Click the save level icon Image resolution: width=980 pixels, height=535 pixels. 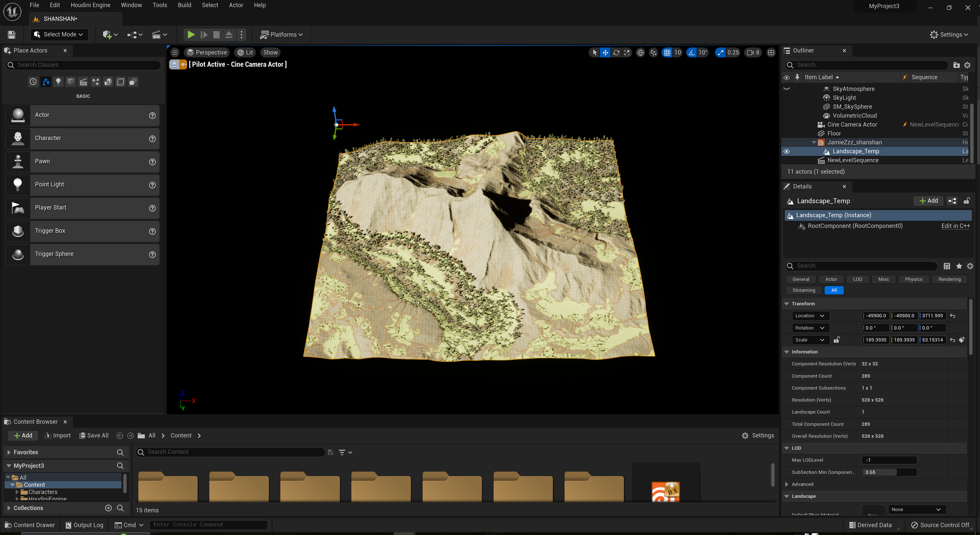click(x=11, y=35)
